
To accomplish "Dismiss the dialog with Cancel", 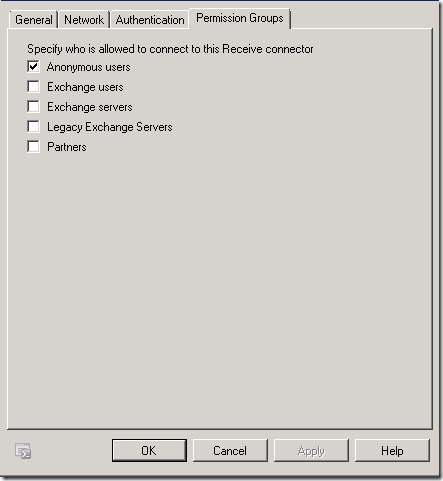I will (230, 450).
